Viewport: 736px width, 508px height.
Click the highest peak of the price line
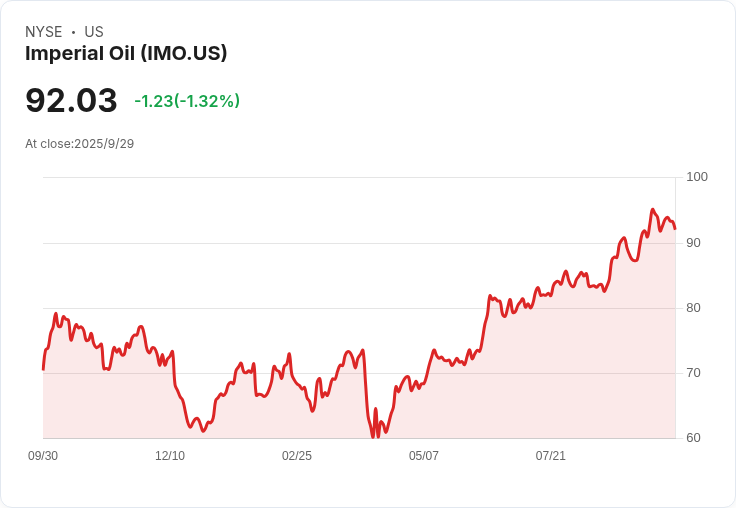[652, 210]
